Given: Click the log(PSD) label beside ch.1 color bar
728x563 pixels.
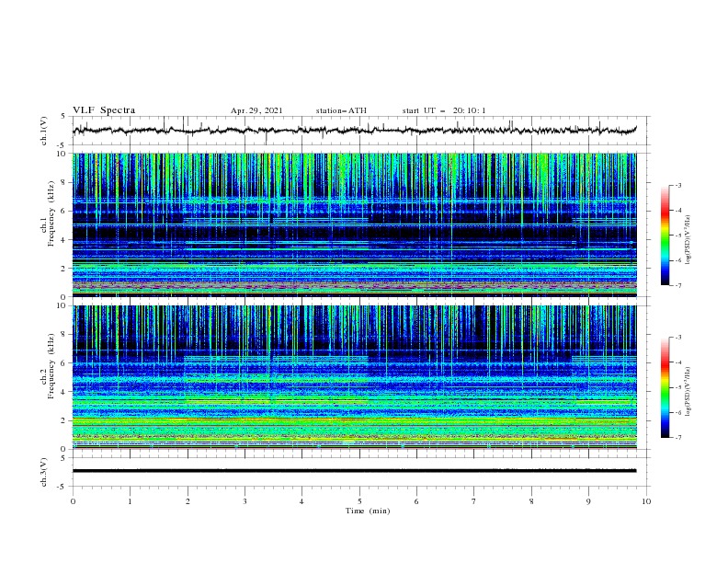Looking at the screenshot, I should coord(688,240).
